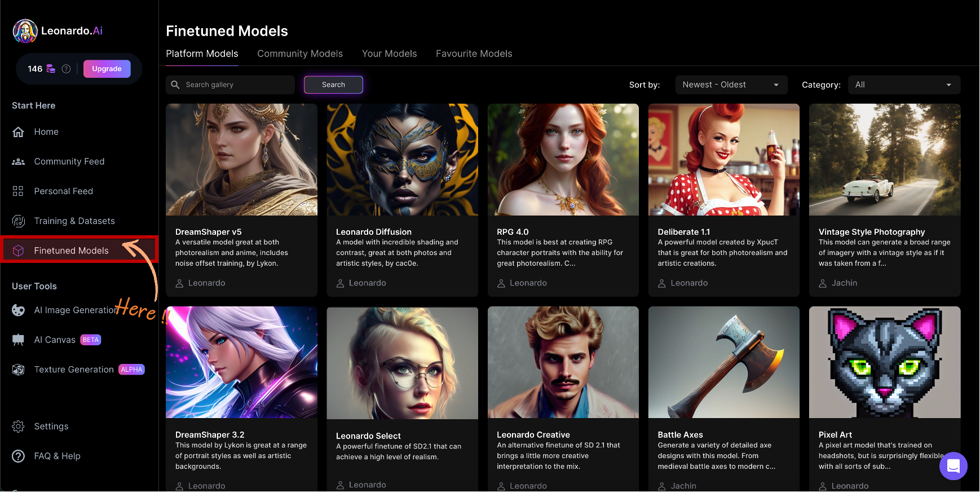
Task: Open the Sort by Newest - Oldest dropdown
Action: 731,85
